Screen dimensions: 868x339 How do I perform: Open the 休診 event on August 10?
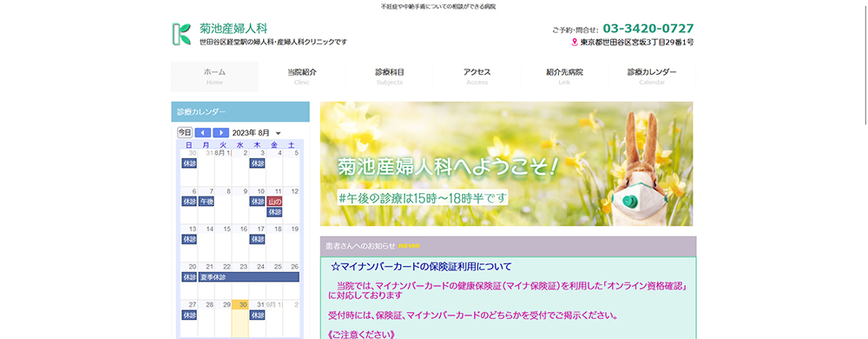pos(258,201)
